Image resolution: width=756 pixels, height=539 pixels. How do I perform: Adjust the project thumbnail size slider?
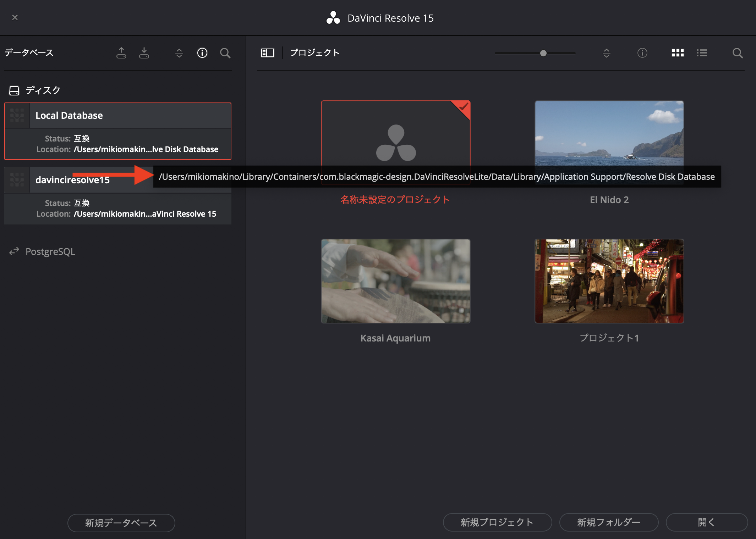tap(543, 53)
